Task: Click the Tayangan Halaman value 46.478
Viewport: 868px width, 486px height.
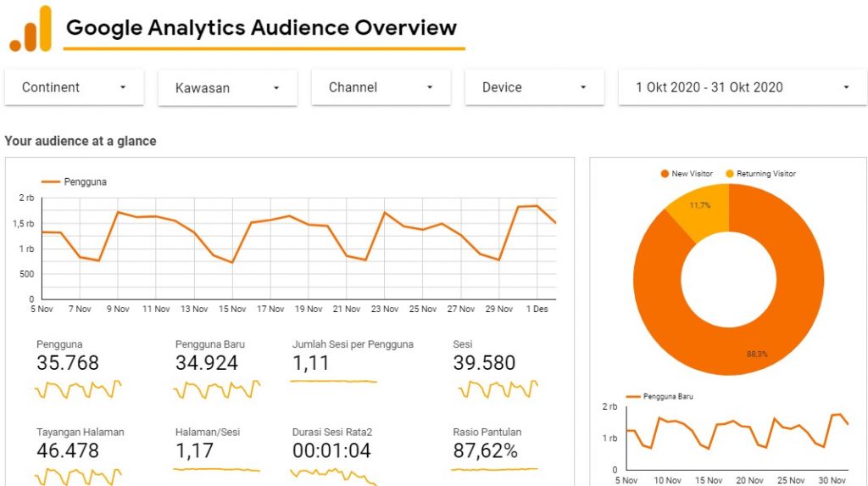Action: pyautogui.click(x=68, y=450)
